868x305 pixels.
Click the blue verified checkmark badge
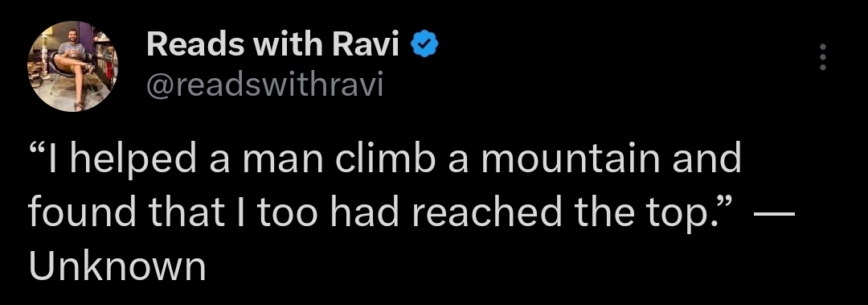(425, 46)
